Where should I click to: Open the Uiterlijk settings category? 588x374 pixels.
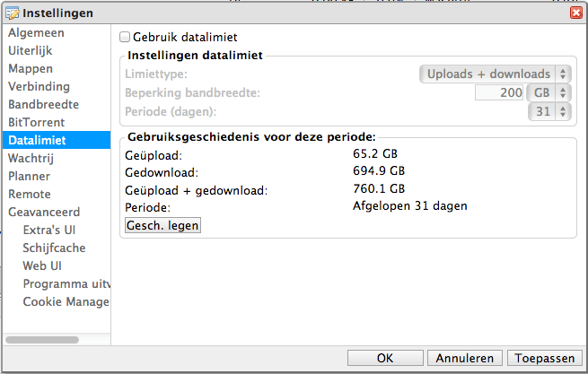pyautogui.click(x=31, y=50)
